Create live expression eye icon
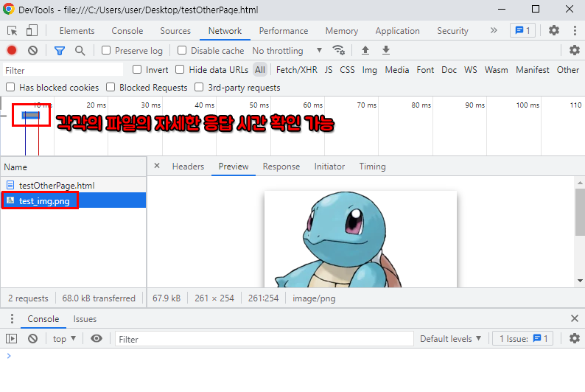 pyautogui.click(x=97, y=338)
